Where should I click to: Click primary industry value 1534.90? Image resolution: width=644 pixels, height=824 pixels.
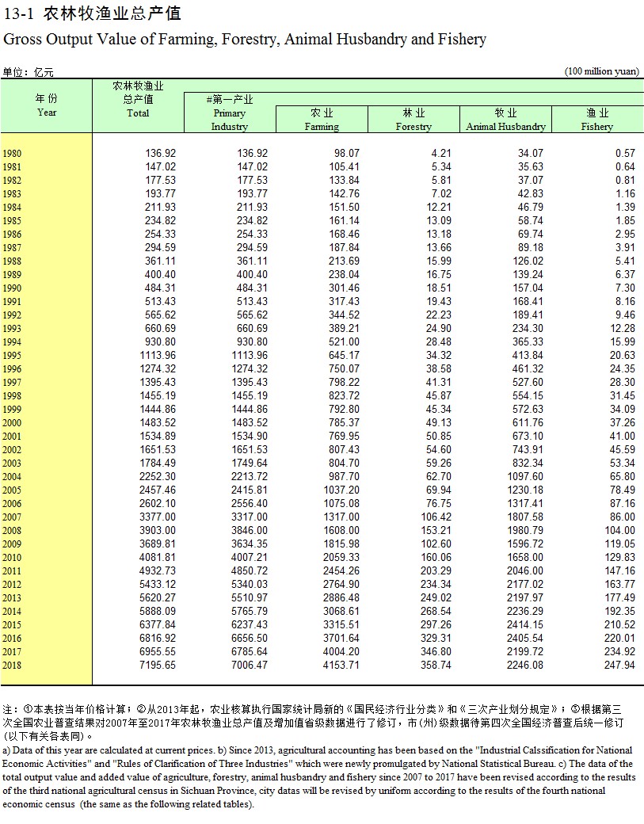250,437
